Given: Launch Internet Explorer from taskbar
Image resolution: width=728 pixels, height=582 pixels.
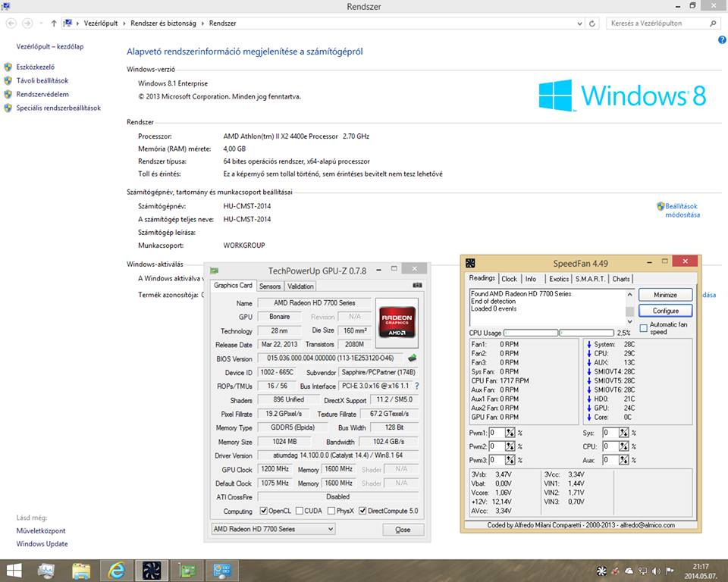Looking at the screenshot, I should [116, 571].
